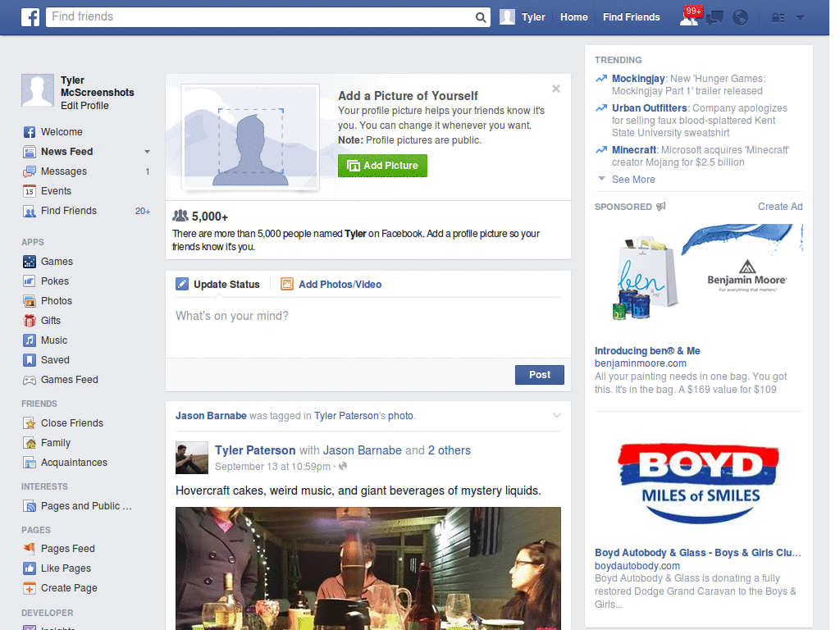Click the Like Pages thumbs-up icon
This screenshot has width=840, height=630.
pyautogui.click(x=30, y=568)
